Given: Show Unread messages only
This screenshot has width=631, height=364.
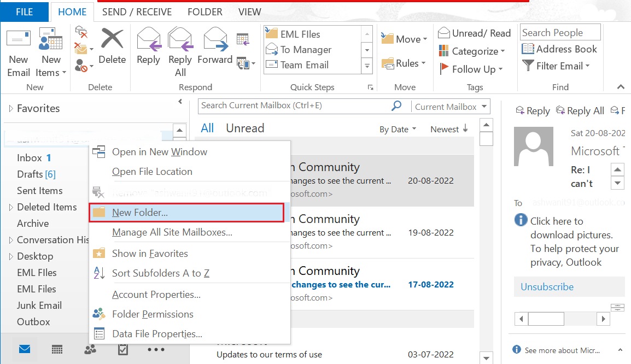Looking at the screenshot, I should 245,128.
